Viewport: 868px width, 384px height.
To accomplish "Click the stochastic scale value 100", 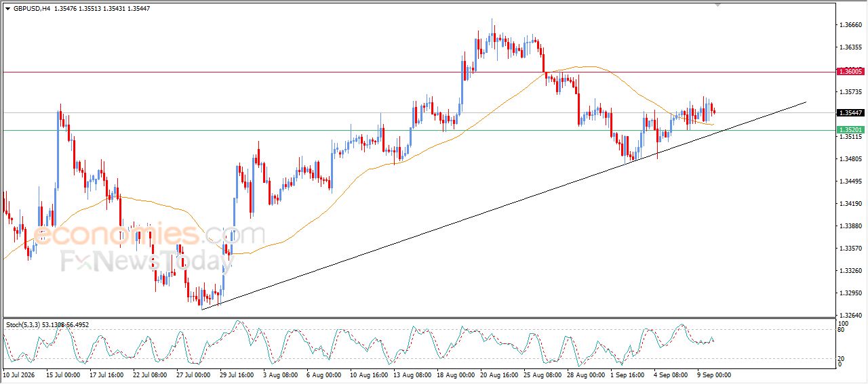I will pyautogui.click(x=843, y=324).
